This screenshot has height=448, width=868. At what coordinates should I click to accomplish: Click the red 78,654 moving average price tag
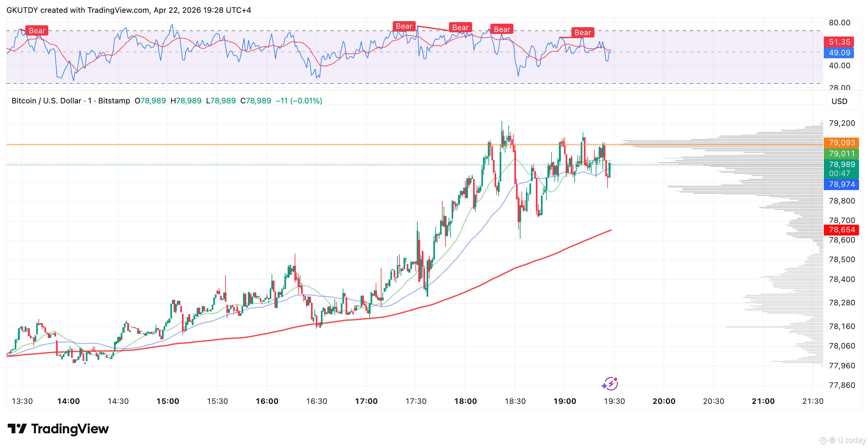841,230
